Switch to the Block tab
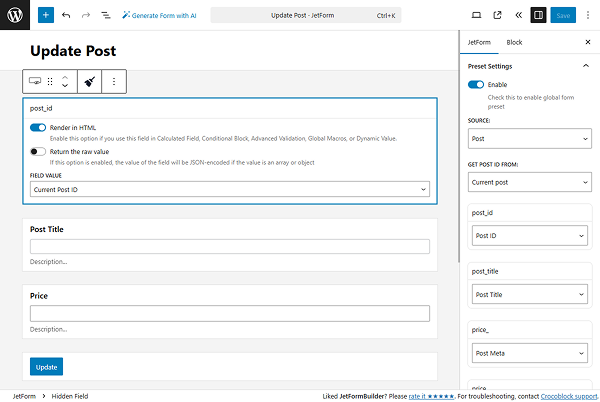Image resolution: width=600 pixels, height=402 pixels. [514, 42]
